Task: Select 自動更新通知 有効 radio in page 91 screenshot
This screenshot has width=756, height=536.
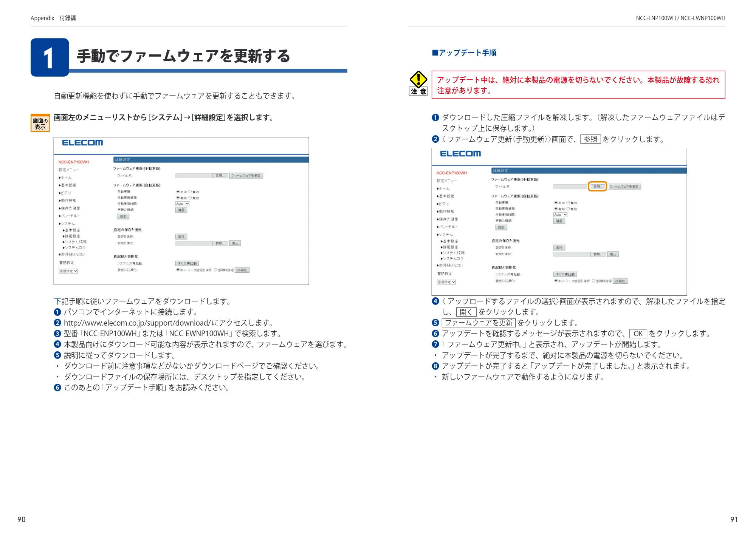Action: (x=556, y=209)
